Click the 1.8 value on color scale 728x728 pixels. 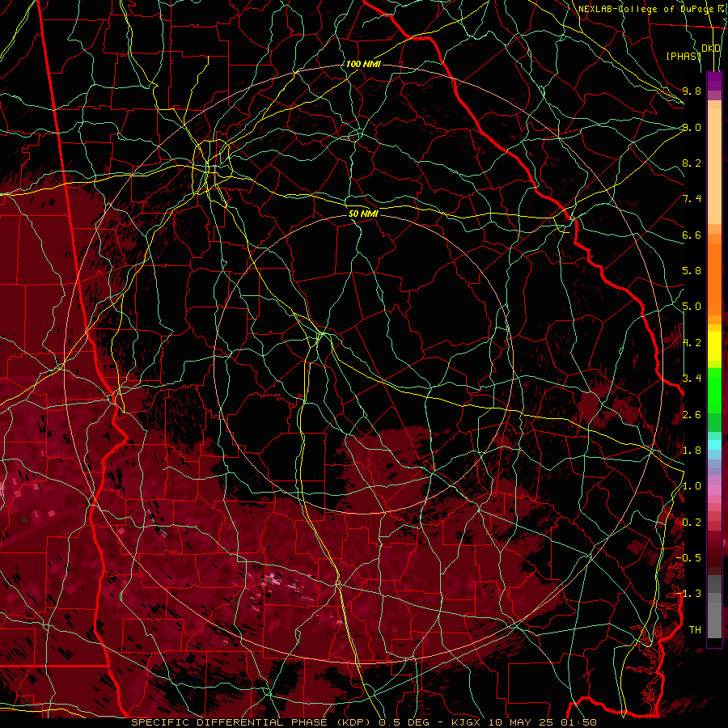tap(692, 451)
